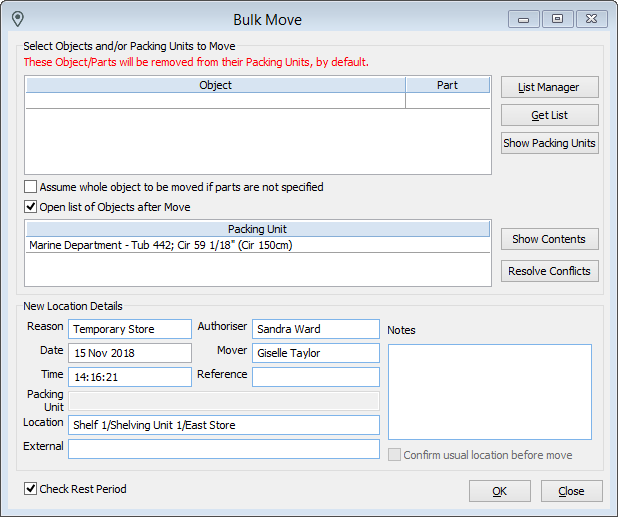Click the empty Part cell in first row
The image size is (618, 517).
[447, 101]
